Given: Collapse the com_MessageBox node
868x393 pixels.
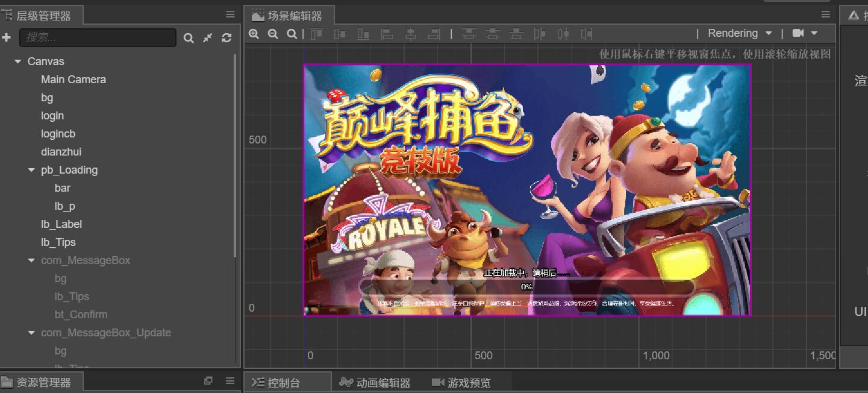Looking at the screenshot, I should 31,260.
